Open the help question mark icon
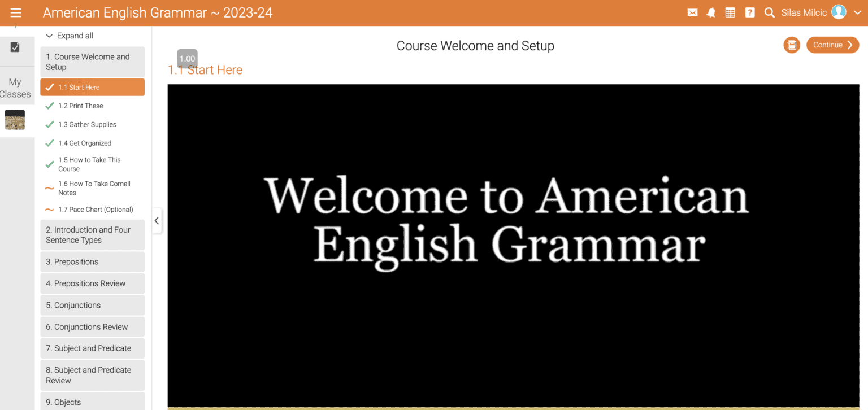 (750, 12)
